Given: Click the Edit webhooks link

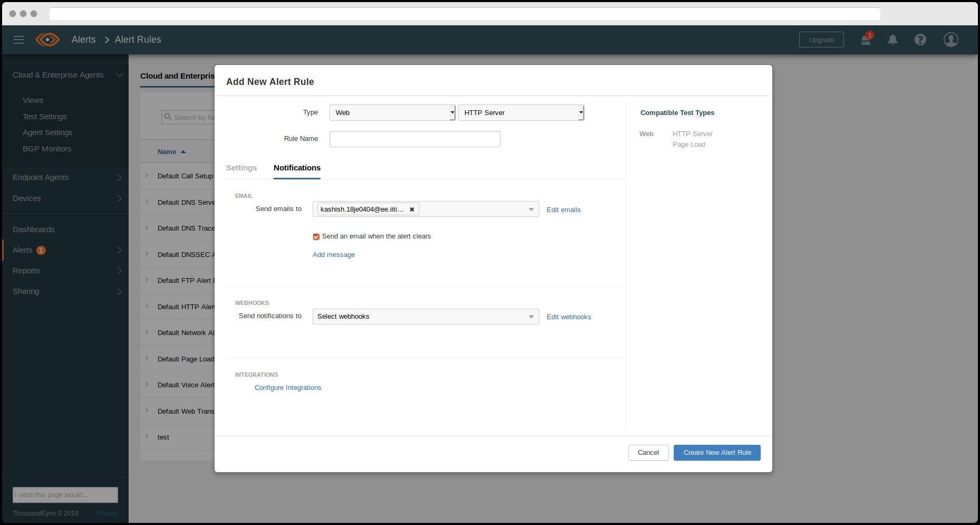Looking at the screenshot, I should click(x=569, y=317).
